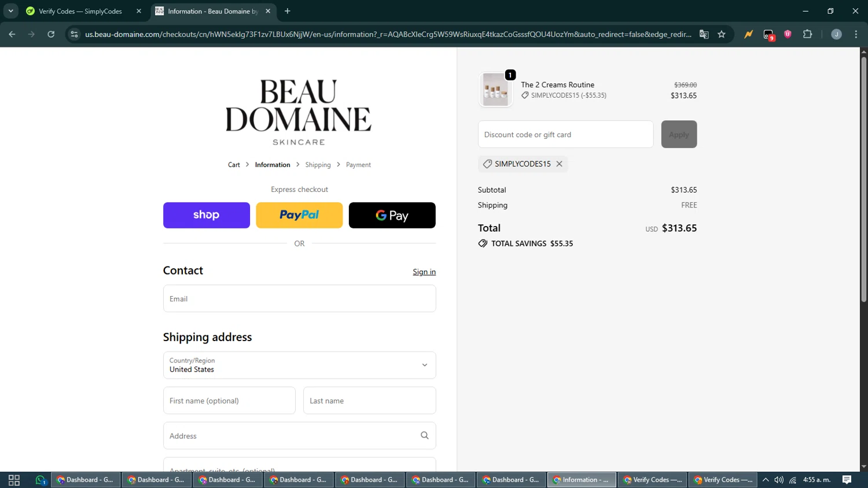Go to Cart breadcrumb link
Screen dimensions: 868x488
point(234,165)
